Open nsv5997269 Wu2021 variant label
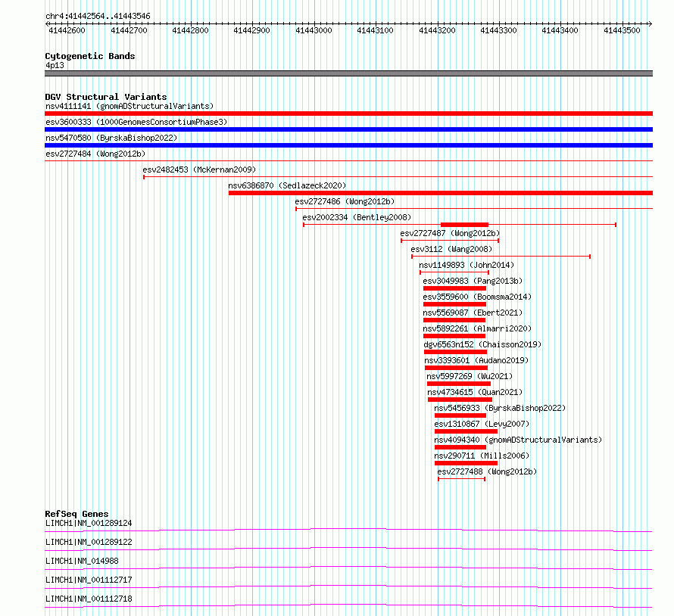 pyautogui.click(x=470, y=376)
